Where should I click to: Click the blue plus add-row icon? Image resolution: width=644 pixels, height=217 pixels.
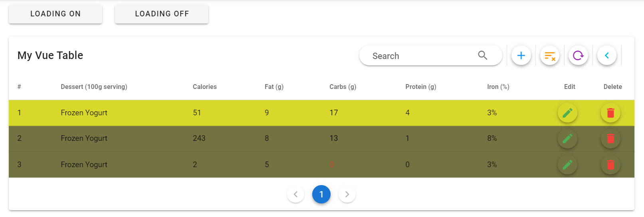521,55
